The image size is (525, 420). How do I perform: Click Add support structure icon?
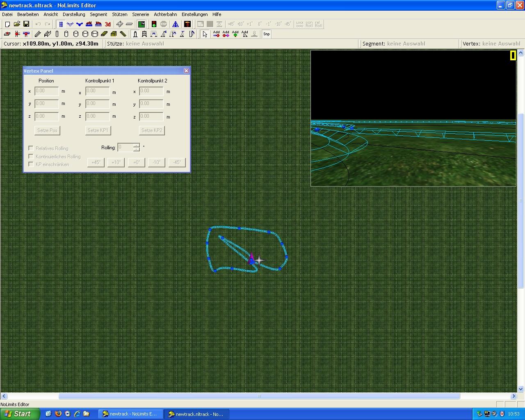pos(244,34)
